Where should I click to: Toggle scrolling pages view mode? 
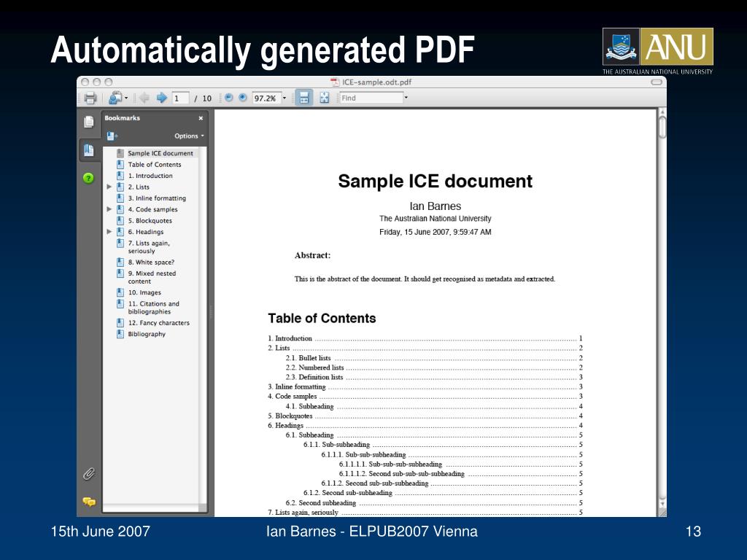[303, 98]
